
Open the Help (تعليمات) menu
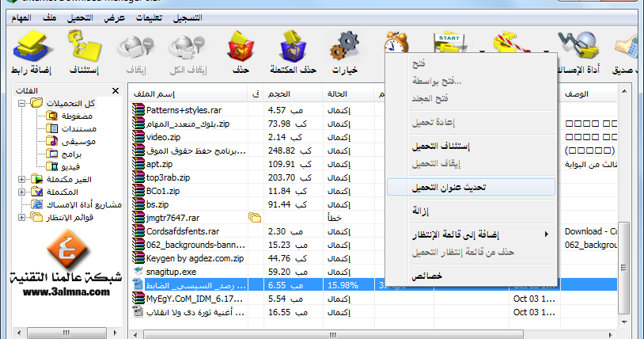[149, 18]
